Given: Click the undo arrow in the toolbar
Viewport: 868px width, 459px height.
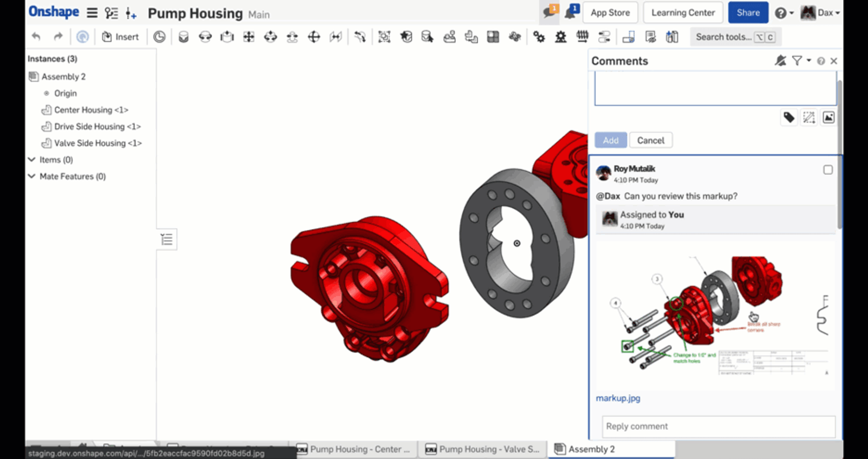Looking at the screenshot, I should click(x=36, y=37).
